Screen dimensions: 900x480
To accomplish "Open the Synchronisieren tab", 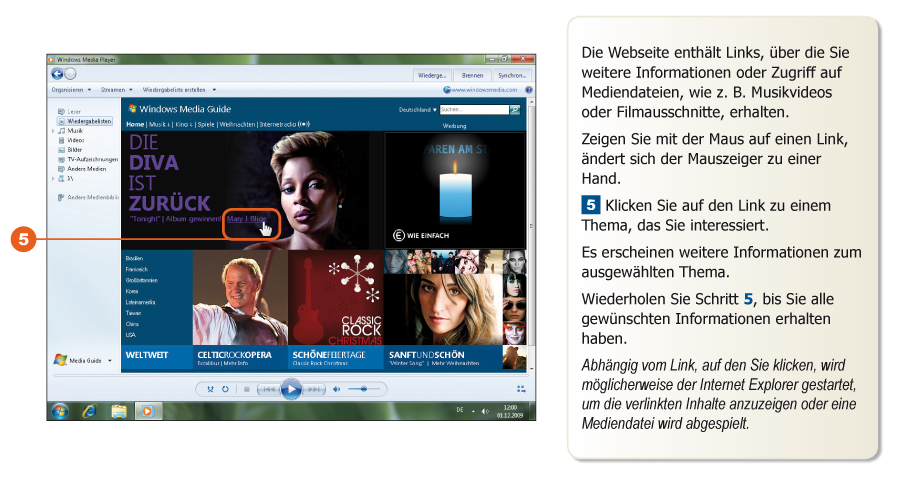I will pos(513,75).
